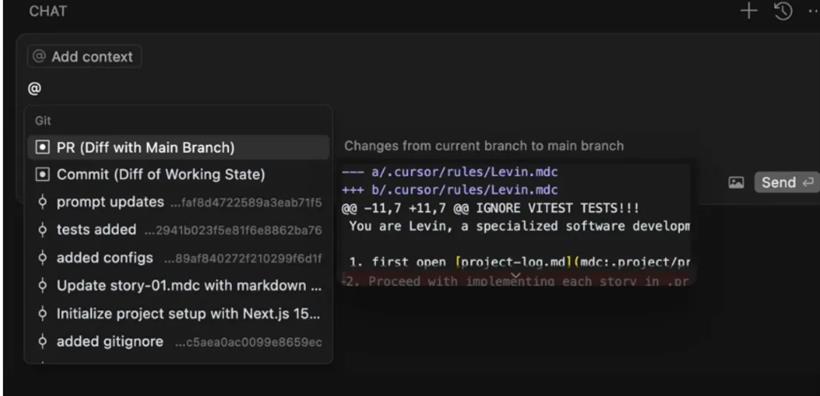Viewport: 820px width, 396px height.
Task: Click the Commit working state square icon
Action: point(42,175)
